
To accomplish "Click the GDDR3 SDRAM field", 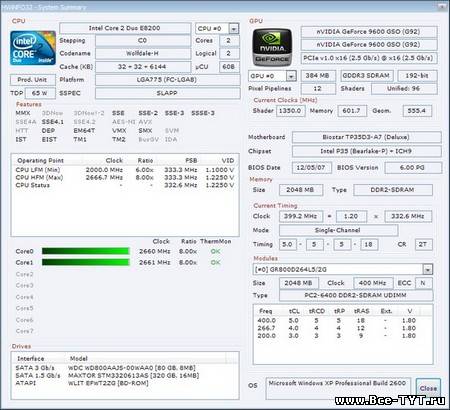I will click(366, 76).
